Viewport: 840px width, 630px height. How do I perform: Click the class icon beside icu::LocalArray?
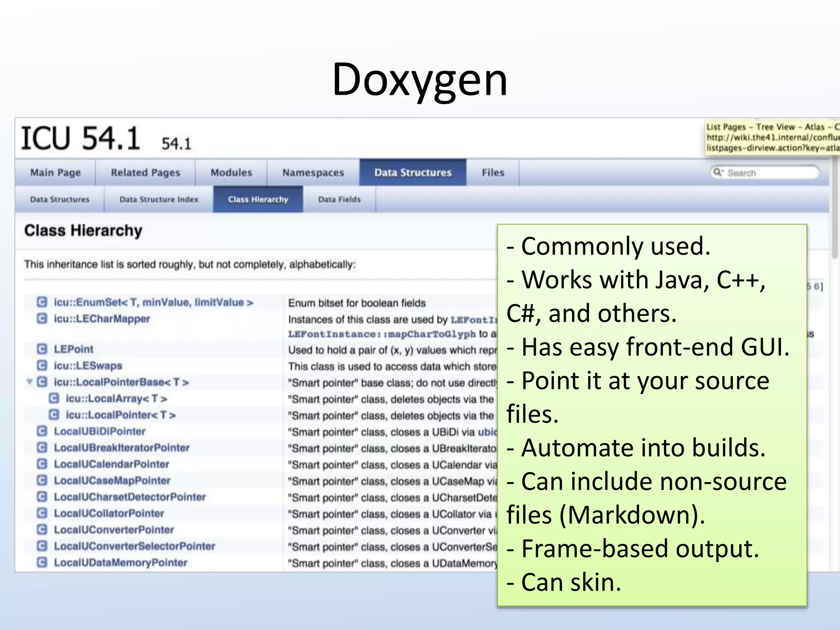(54, 398)
